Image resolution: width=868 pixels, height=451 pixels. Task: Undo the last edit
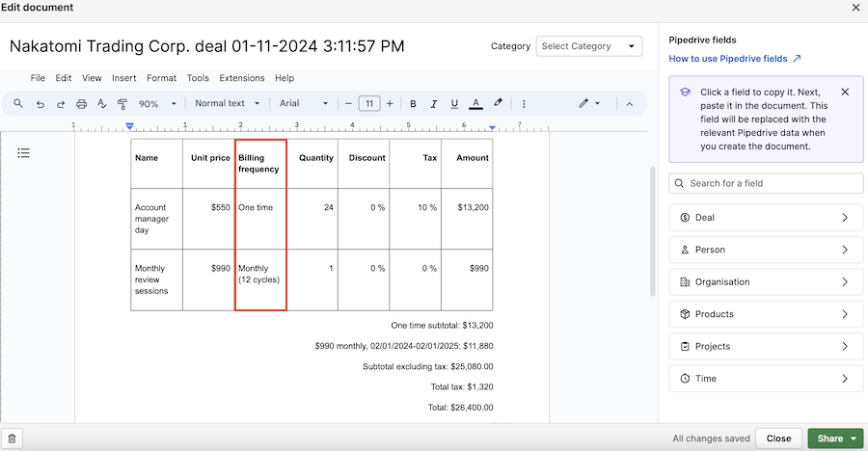[40, 103]
